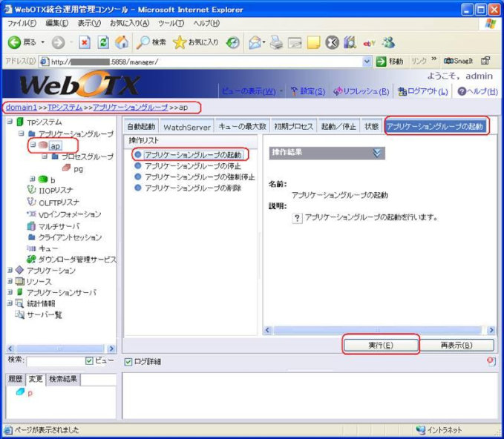Screen dimensions: 504x439
Task: Toggle the ビュー checkbox near search
Action: 89,361
